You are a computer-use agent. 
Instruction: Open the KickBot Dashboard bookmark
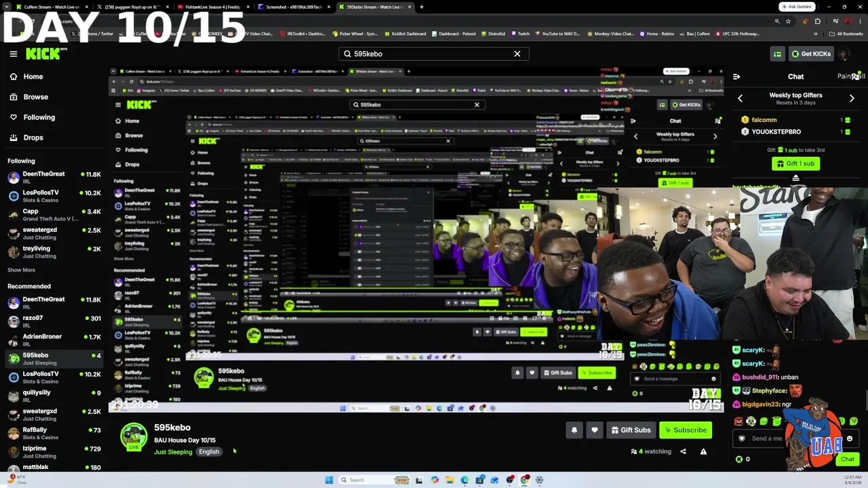click(405, 33)
